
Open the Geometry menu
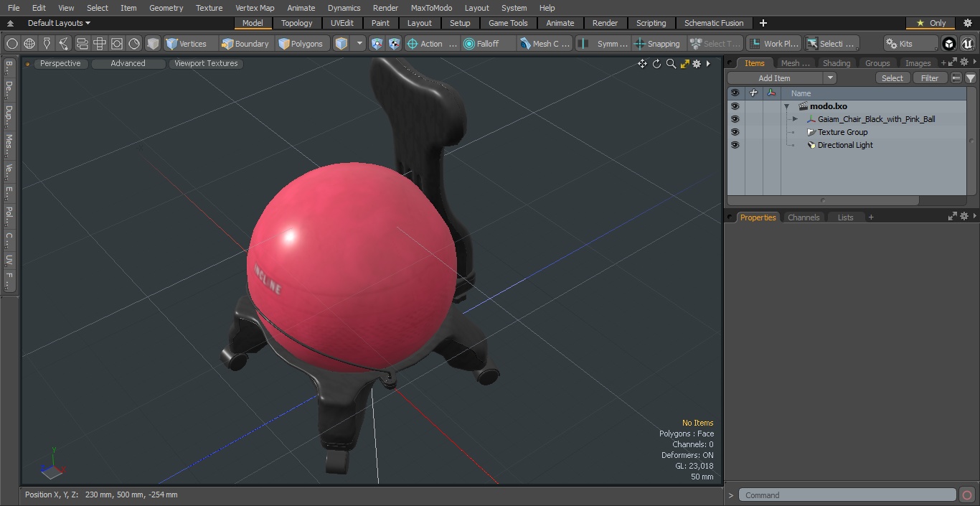click(166, 8)
